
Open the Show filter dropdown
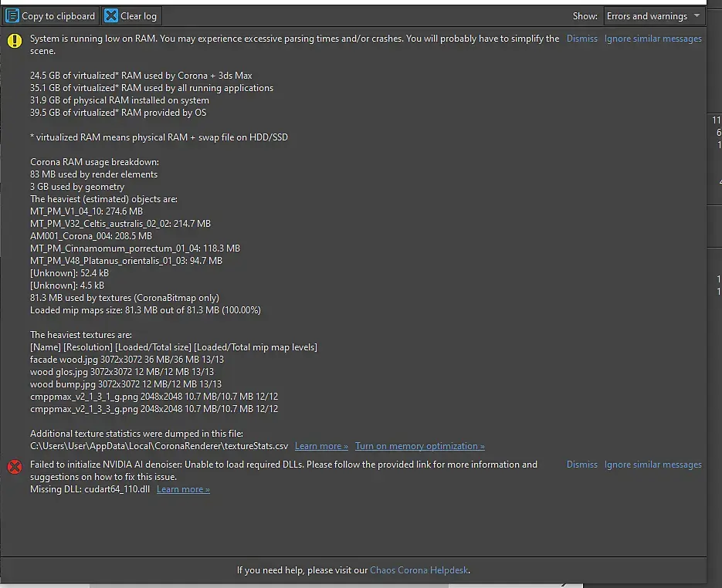(653, 15)
